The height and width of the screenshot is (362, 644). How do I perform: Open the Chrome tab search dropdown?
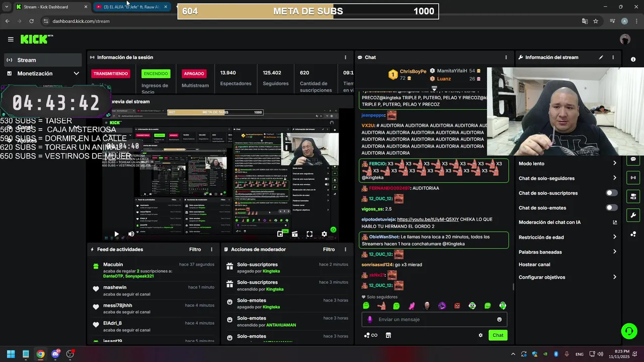[7, 7]
